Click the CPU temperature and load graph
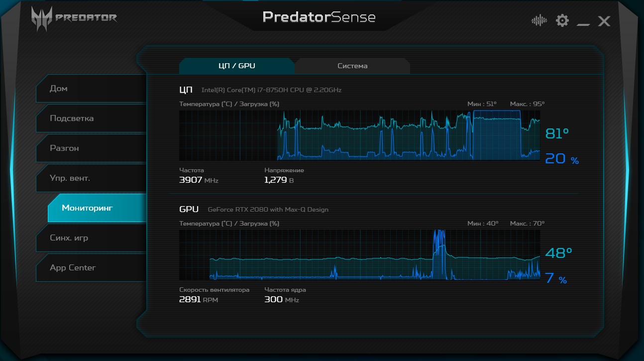 click(x=359, y=135)
